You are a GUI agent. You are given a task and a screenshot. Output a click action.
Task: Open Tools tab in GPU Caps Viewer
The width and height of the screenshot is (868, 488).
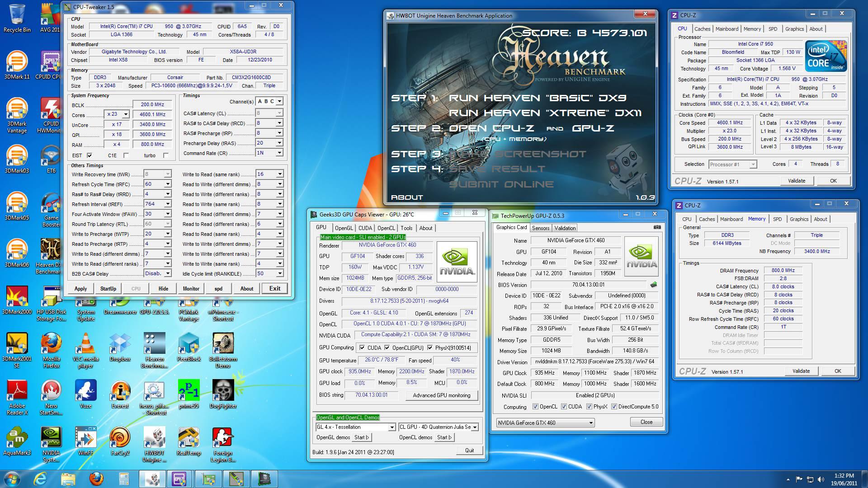pyautogui.click(x=406, y=228)
